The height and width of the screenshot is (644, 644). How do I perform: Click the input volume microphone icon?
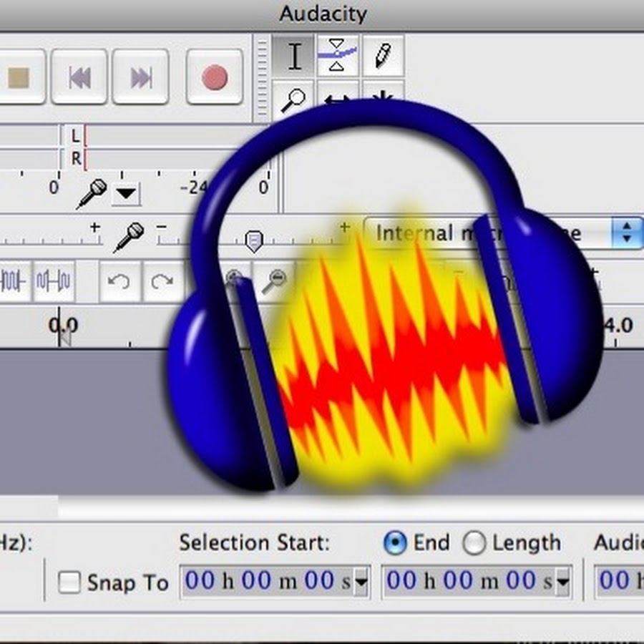[x=129, y=237]
